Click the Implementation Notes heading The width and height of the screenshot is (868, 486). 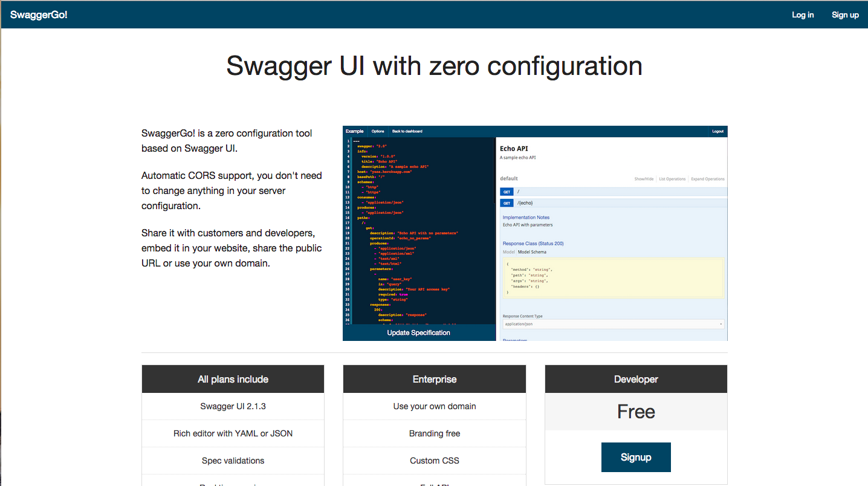pos(525,217)
